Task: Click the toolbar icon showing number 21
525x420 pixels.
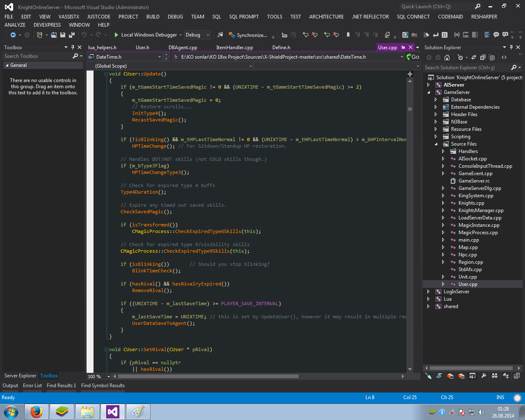Action: pyautogui.click(x=445, y=35)
